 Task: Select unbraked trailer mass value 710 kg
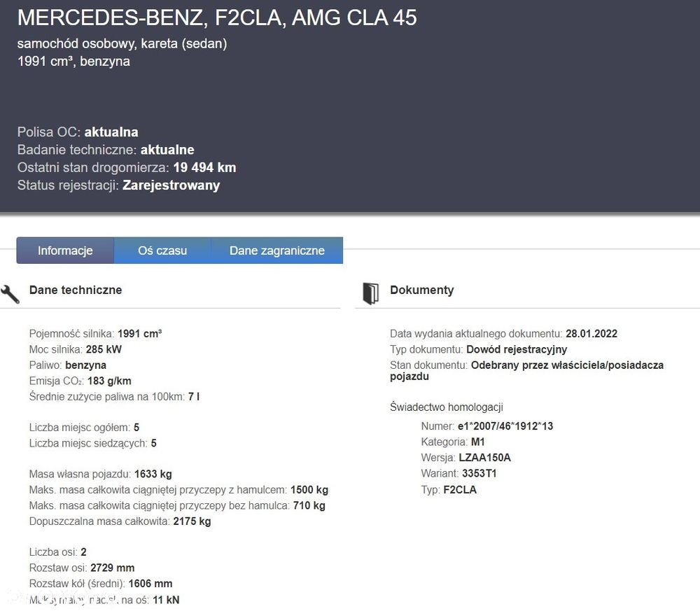[309, 506]
